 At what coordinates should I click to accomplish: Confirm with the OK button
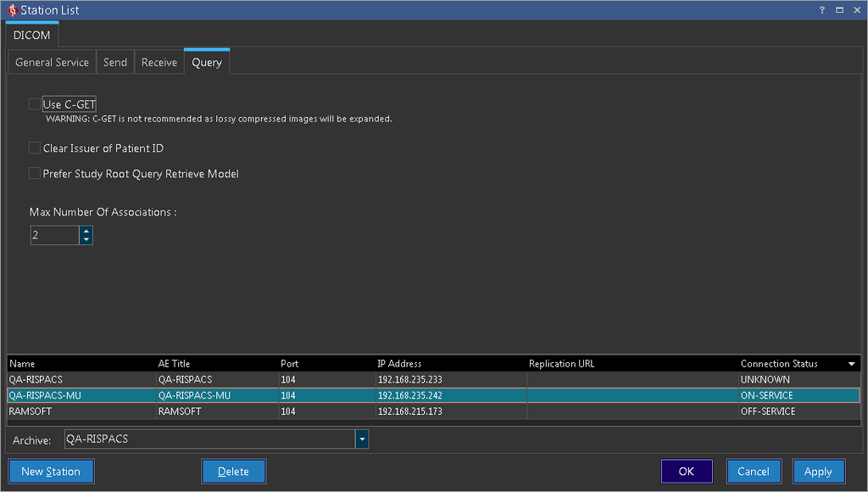coord(686,472)
